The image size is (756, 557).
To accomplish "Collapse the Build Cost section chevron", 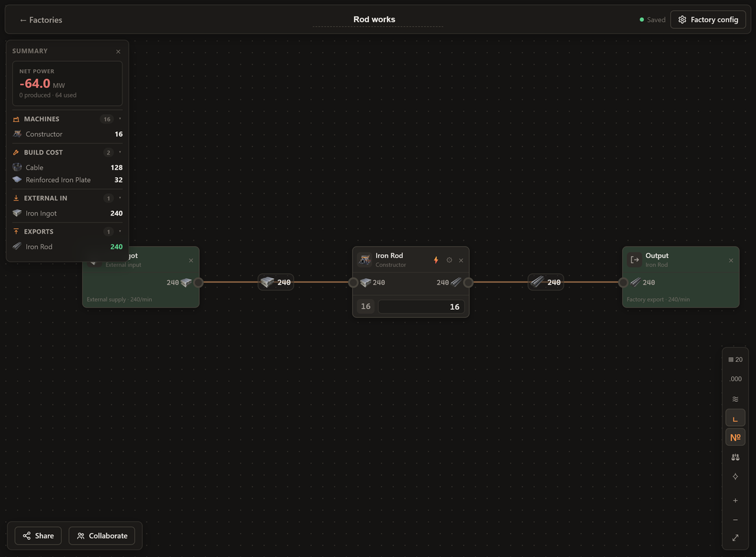I will point(120,152).
